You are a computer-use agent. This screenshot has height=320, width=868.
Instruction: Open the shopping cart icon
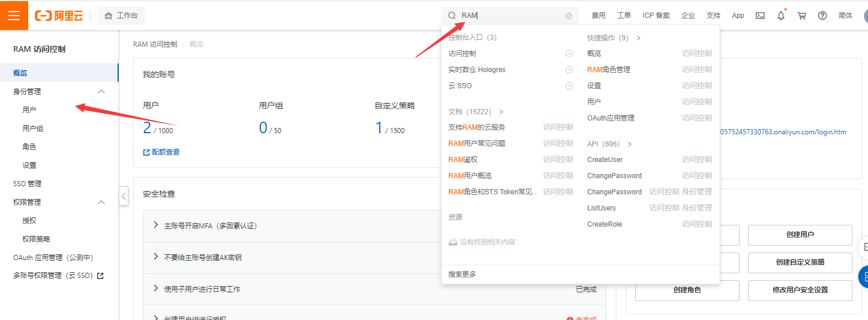pos(802,16)
